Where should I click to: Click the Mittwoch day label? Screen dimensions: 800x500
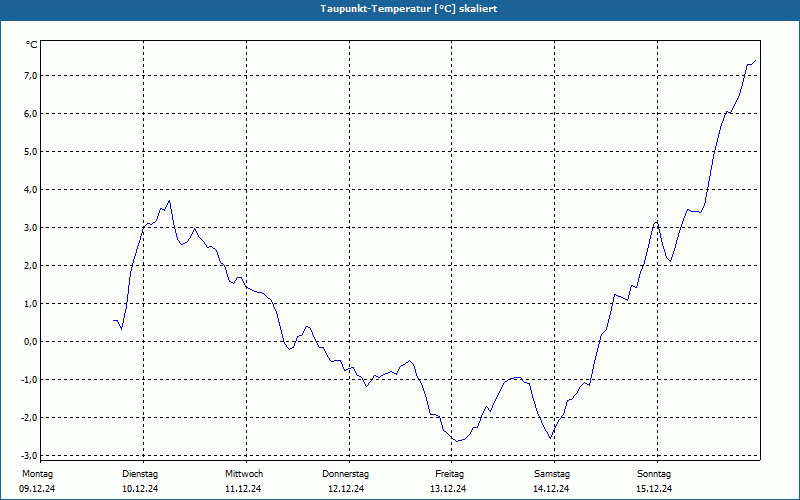pyautogui.click(x=244, y=474)
